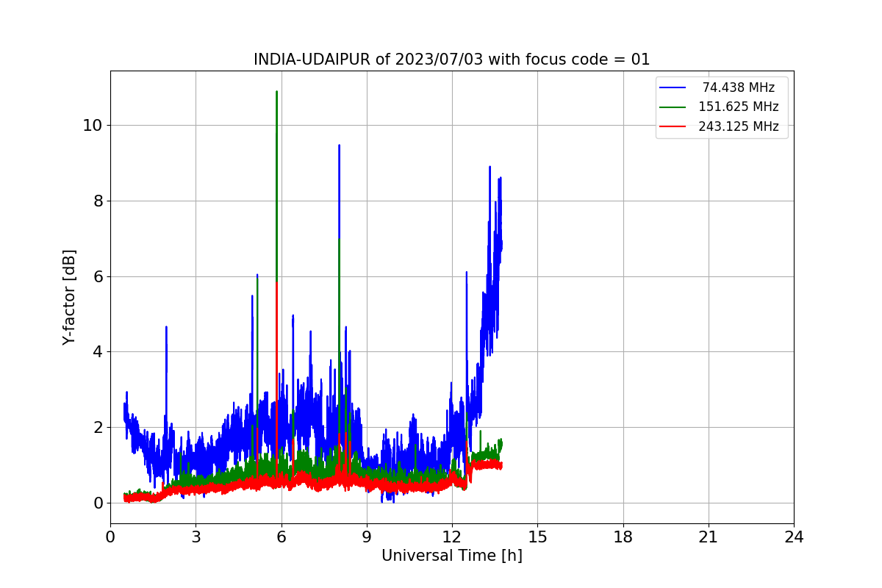Viewport: 882px width, 588px height.
Task: Click x-axis tick label 6
Action: coord(281,537)
